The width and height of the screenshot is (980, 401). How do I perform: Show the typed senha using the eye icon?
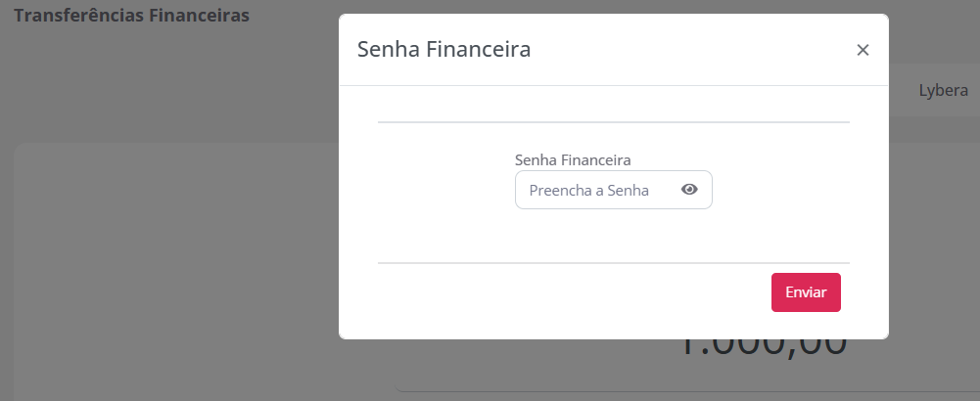(689, 190)
